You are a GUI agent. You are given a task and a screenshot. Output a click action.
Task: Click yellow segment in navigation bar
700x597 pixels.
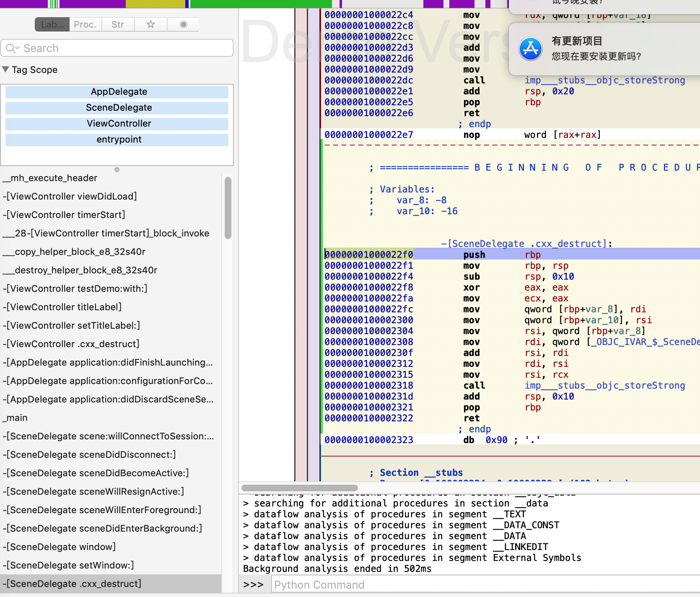[x=155, y=4]
